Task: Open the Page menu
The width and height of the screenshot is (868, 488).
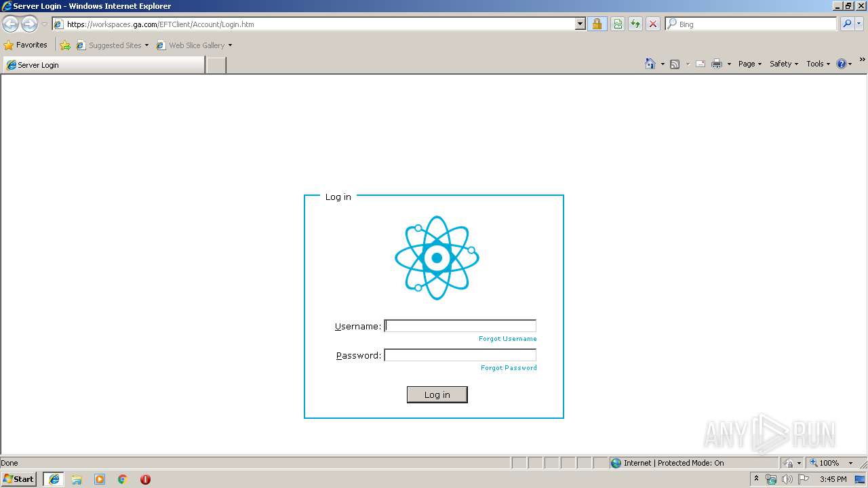Action: click(750, 64)
